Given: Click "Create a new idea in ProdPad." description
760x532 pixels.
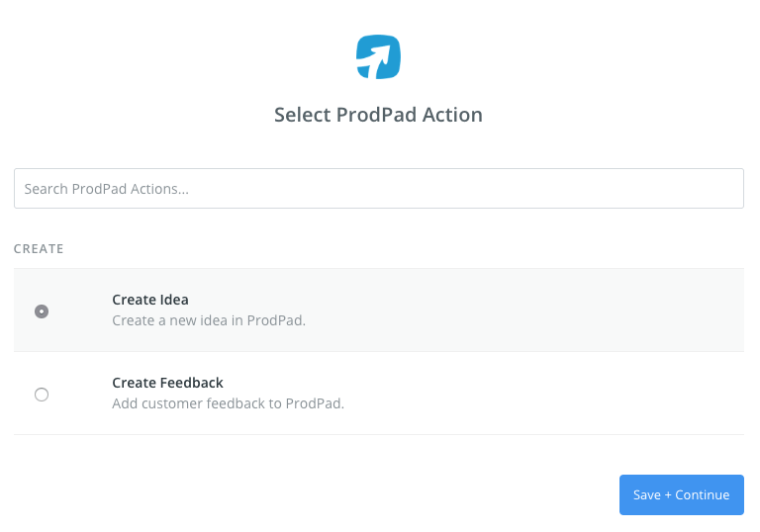Looking at the screenshot, I should click(x=209, y=320).
